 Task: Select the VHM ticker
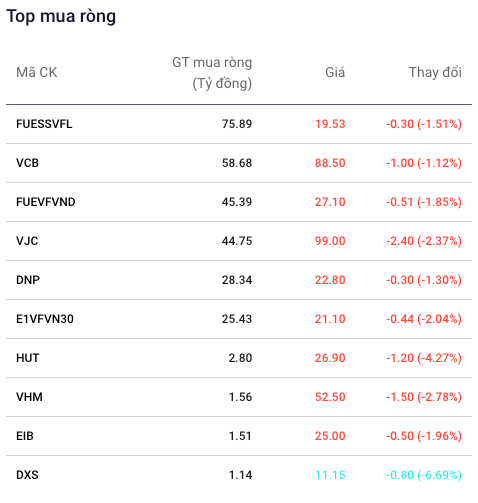click(x=29, y=397)
